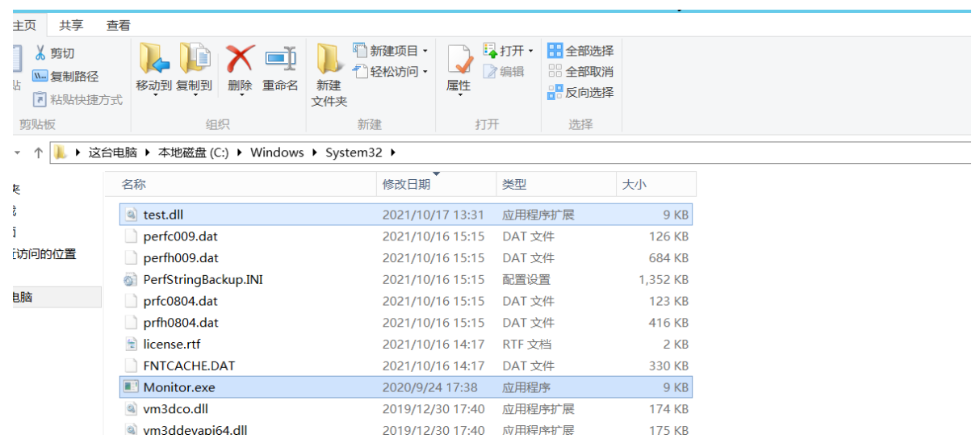Click the perfh009.dat file icon
This screenshot has width=980, height=447.
tap(131, 258)
